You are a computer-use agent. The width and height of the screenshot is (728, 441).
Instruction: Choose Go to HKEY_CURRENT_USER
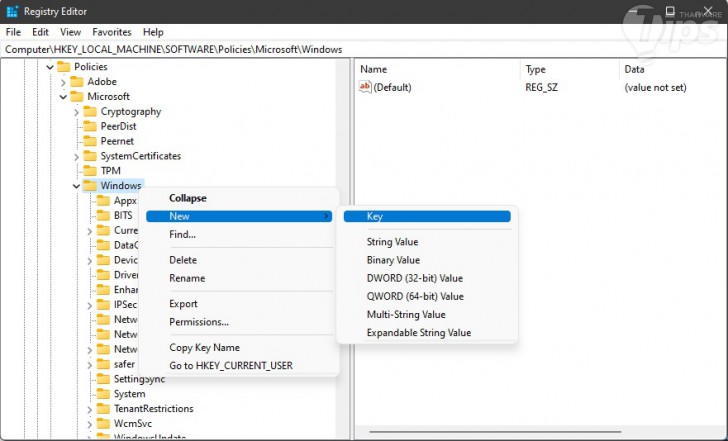pos(239,365)
